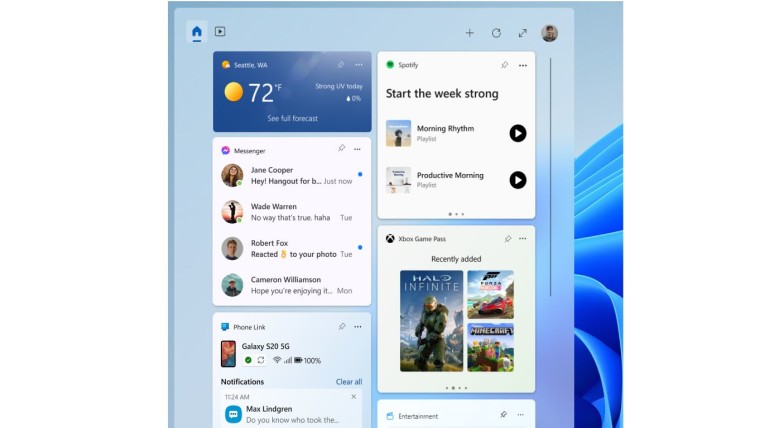Play the Morning Rhythm playlist
This screenshot has width=760, height=428.
point(517,133)
